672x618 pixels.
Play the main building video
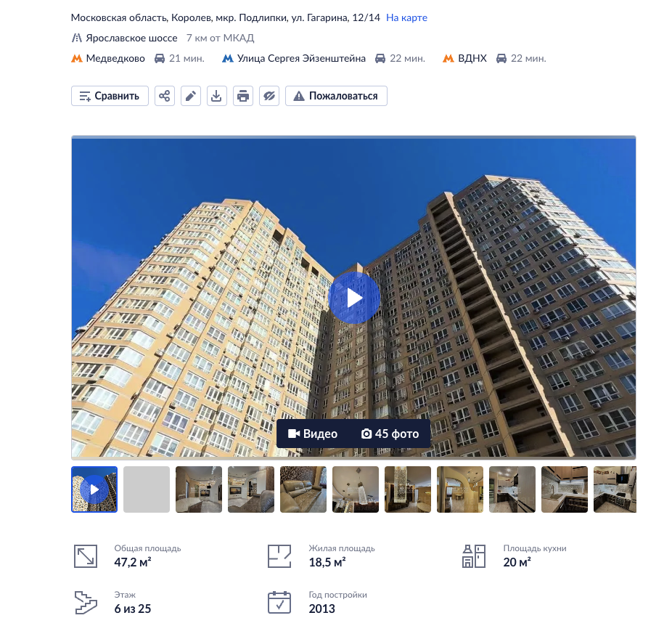tap(354, 298)
